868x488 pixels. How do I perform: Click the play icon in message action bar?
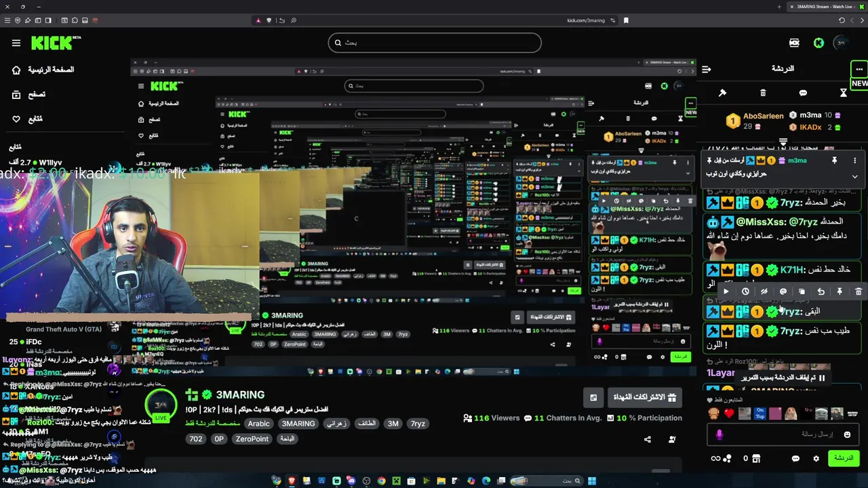[x=726, y=291]
